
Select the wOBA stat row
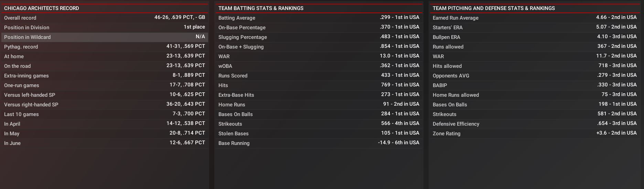[319, 66]
